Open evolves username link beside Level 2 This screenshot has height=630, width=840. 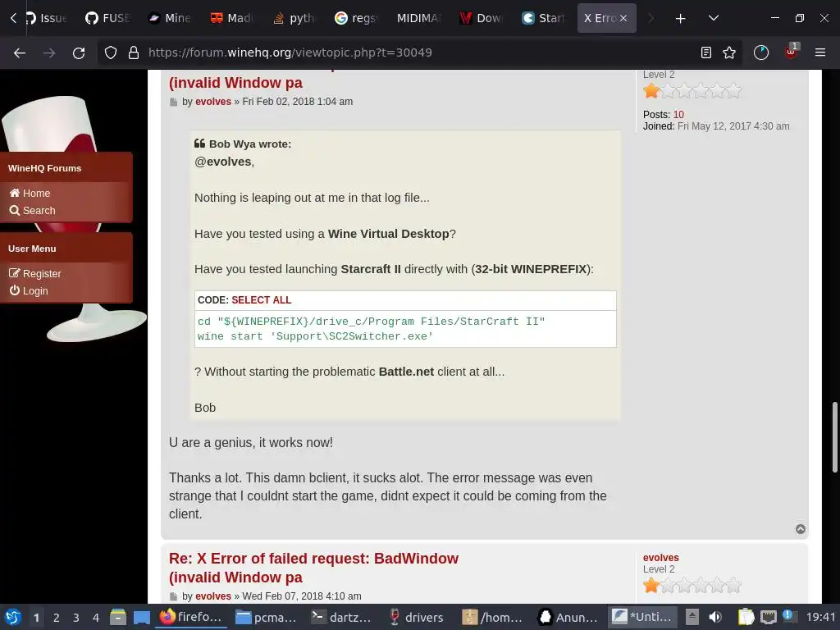(660, 558)
